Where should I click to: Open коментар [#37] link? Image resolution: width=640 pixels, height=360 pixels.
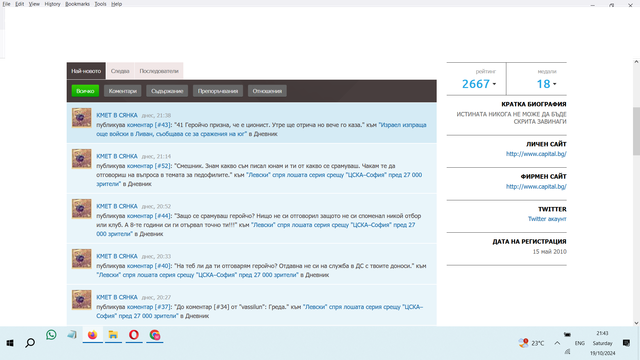point(149,307)
